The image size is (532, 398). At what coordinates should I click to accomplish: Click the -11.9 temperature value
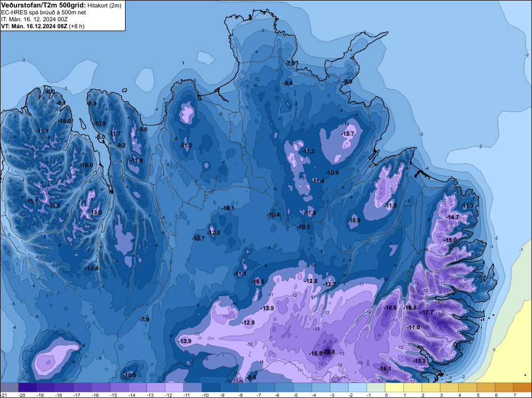pyautogui.click(x=390, y=205)
